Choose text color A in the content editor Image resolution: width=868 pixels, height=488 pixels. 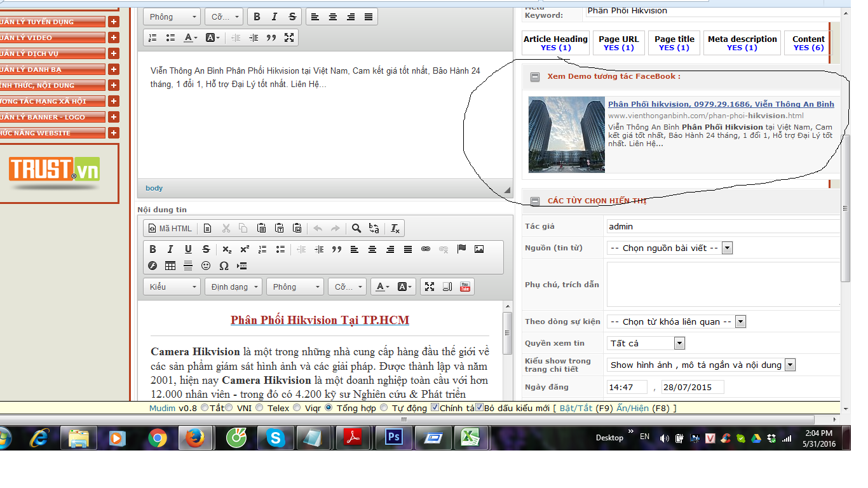381,287
